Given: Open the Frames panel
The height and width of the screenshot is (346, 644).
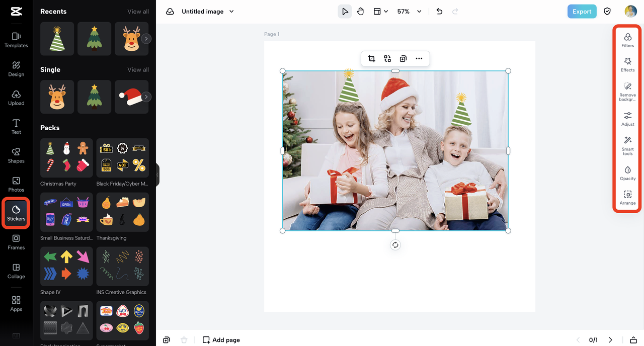Looking at the screenshot, I should (x=16, y=242).
